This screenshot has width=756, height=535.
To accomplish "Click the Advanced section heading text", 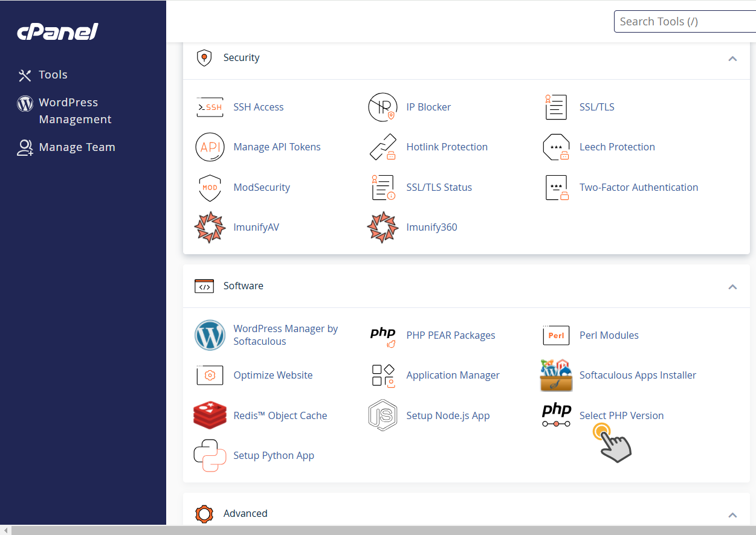I will [x=245, y=514].
